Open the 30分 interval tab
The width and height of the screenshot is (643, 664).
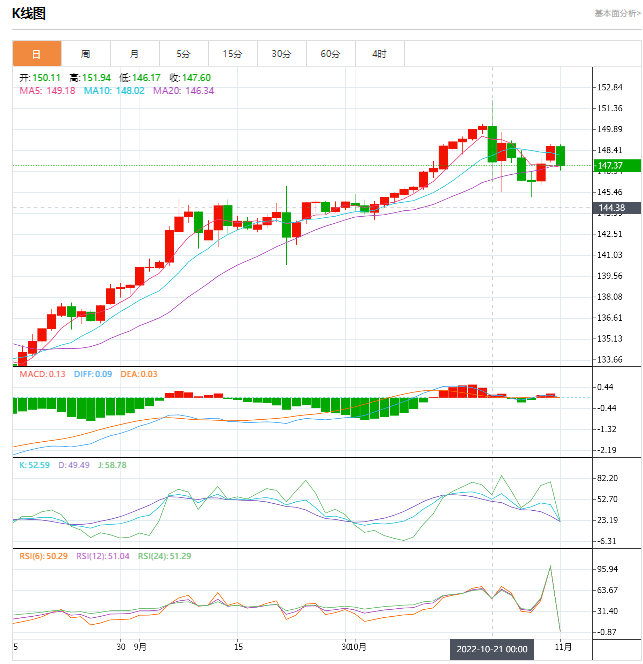click(282, 54)
